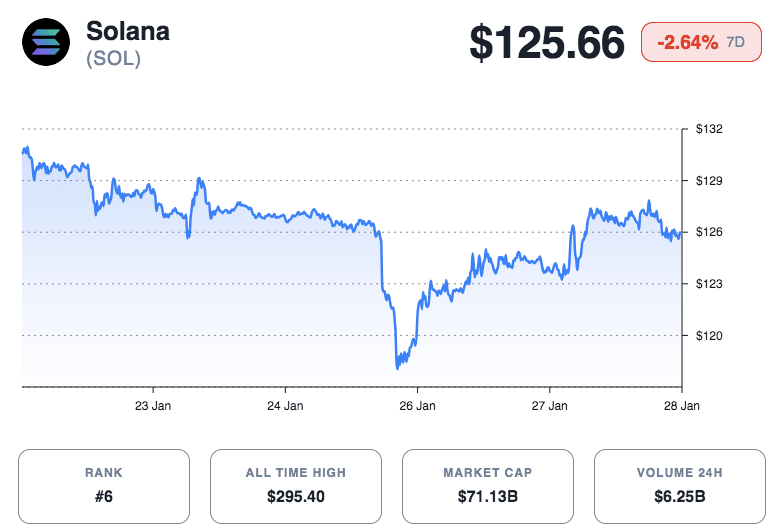Click the $132 price axis label
The width and height of the screenshot is (781, 530).
pyautogui.click(x=709, y=130)
